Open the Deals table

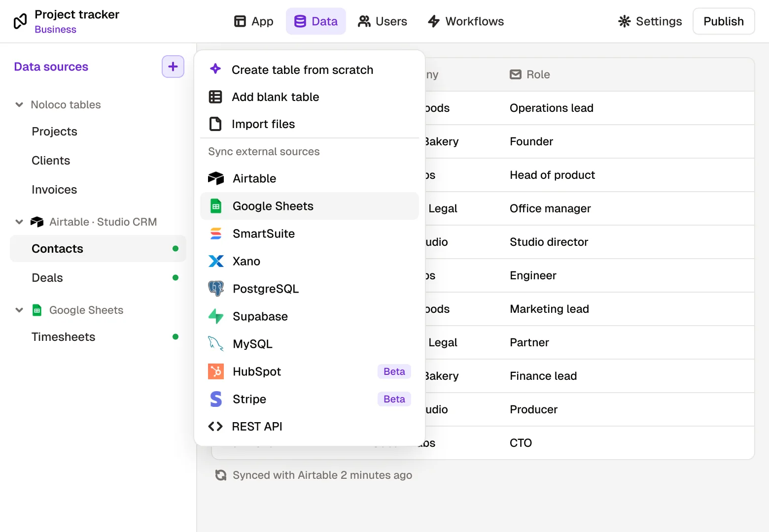tap(98, 277)
